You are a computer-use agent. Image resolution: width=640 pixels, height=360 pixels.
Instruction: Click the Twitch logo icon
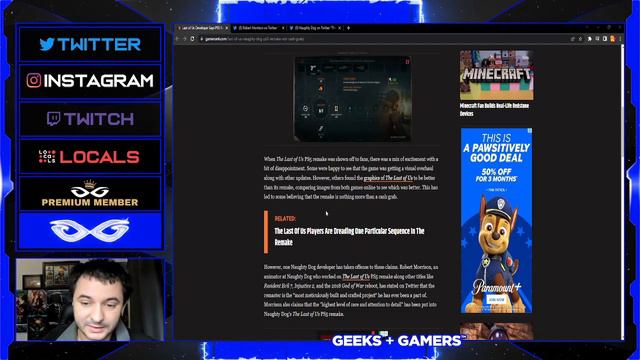pos(53,118)
